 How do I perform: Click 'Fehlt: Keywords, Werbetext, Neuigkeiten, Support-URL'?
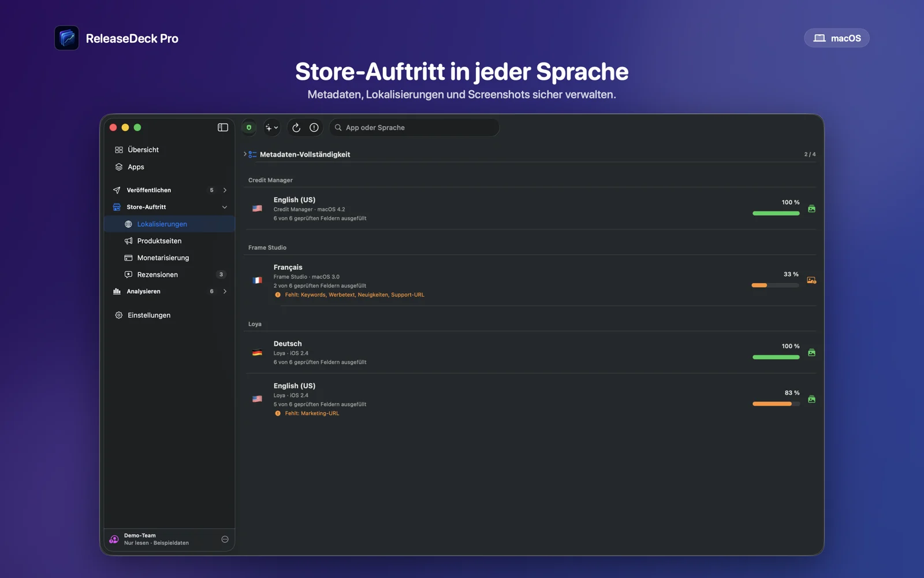tap(354, 295)
